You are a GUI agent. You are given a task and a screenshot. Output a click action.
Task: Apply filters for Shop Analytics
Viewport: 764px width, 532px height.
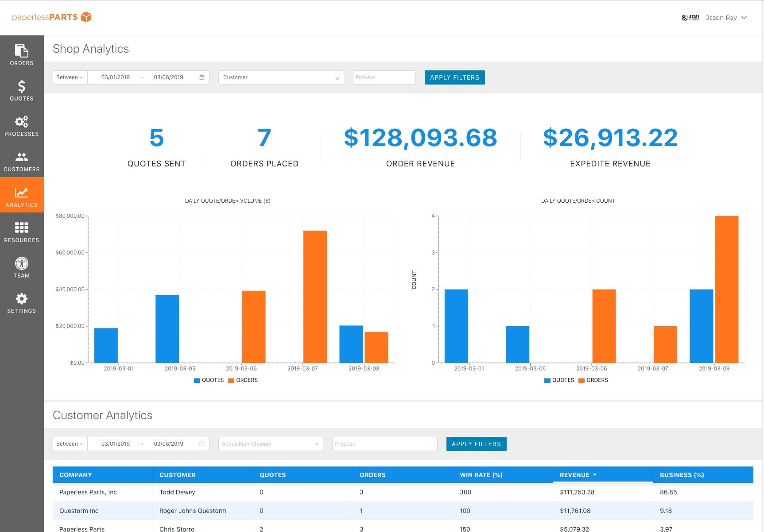(x=454, y=77)
